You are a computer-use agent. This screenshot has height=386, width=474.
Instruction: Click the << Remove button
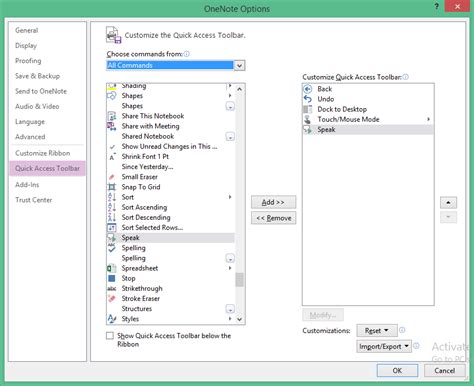273,218
